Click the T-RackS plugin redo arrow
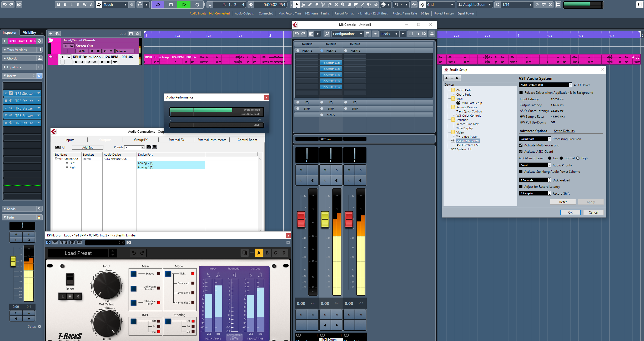The width and height of the screenshot is (644, 341). [x=142, y=253]
